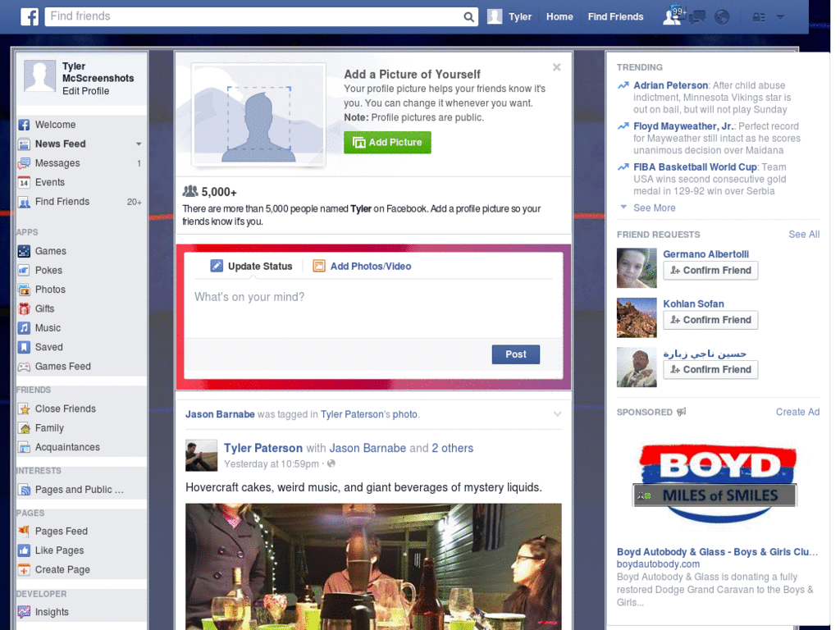The height and width of the screenshot is (630, 840).
Task: Open the Adrian Peterson trending topic
Action: (671, 85)
